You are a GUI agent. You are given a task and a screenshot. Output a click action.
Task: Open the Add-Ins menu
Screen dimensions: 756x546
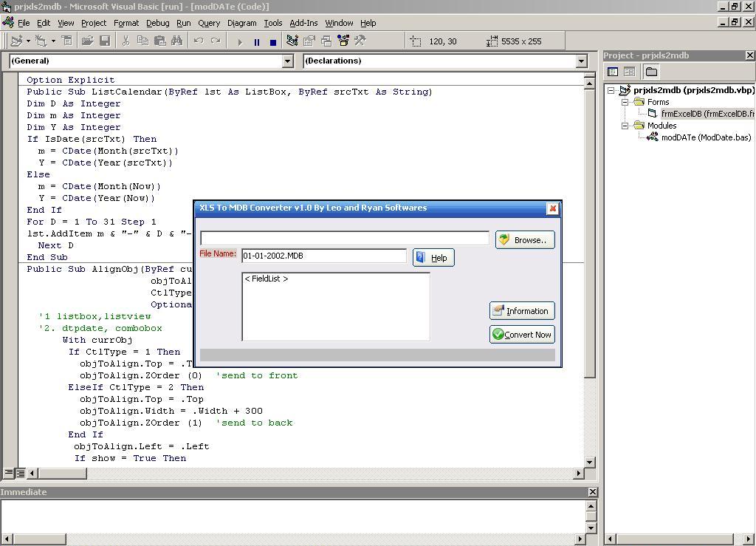click(303, 23)
